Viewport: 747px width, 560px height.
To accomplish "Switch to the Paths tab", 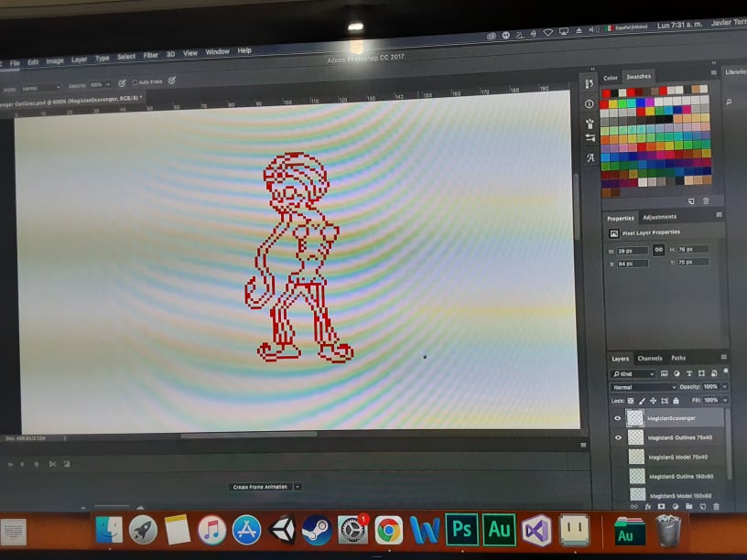I will pos(678,358).
